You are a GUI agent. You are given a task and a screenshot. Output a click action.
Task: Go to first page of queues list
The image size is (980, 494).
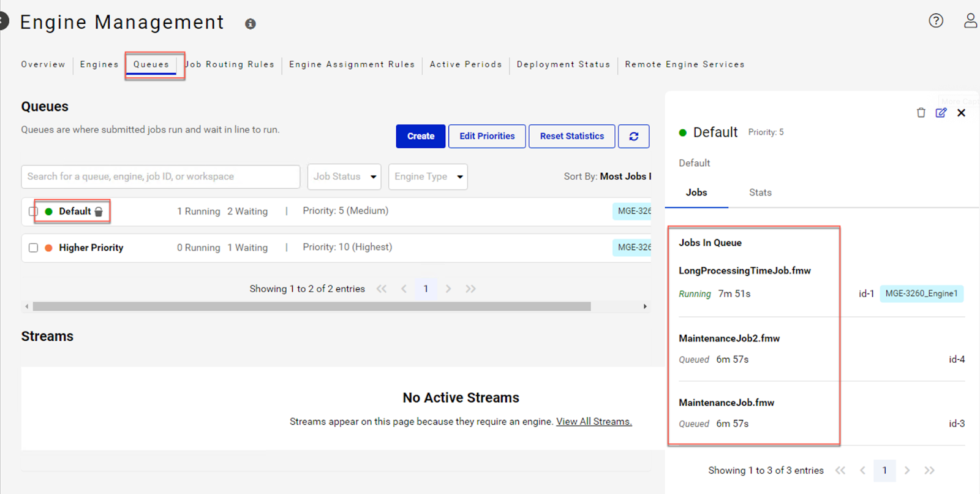pos(382,289)
